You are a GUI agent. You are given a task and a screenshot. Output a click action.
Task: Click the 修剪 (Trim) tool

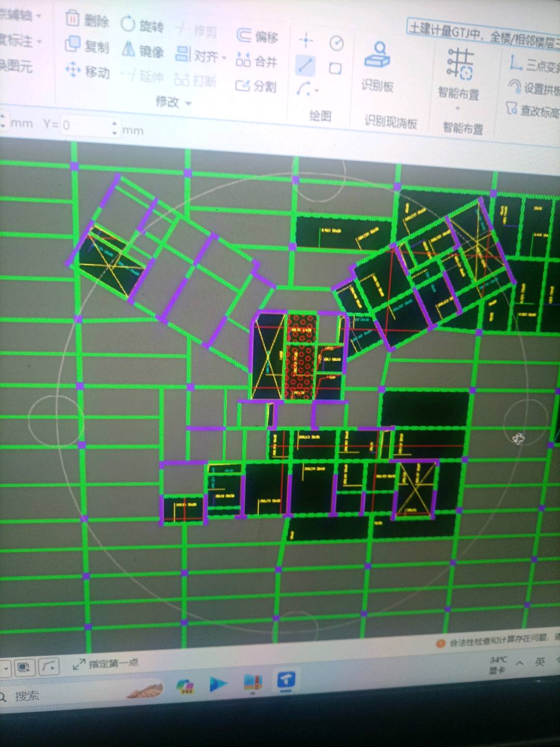click(196, 30)
